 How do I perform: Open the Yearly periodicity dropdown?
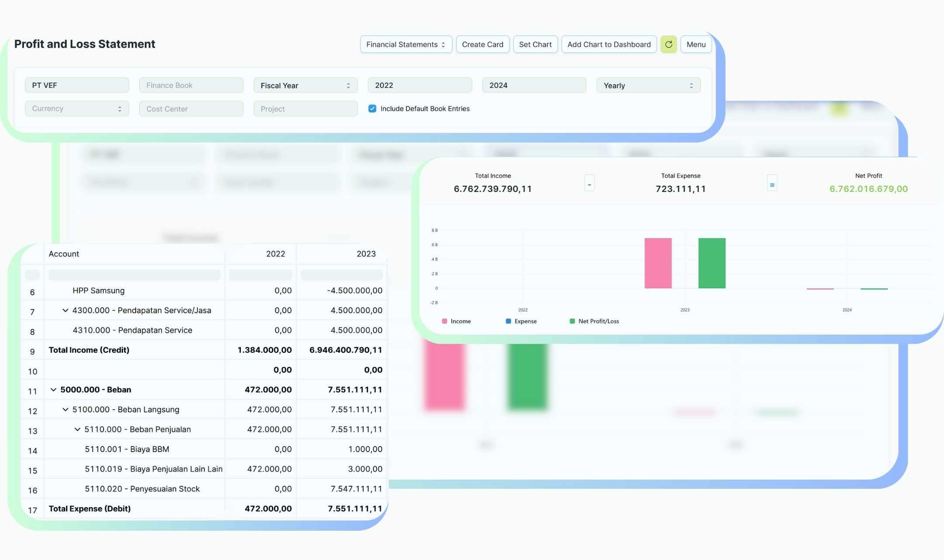click(648, 85)
